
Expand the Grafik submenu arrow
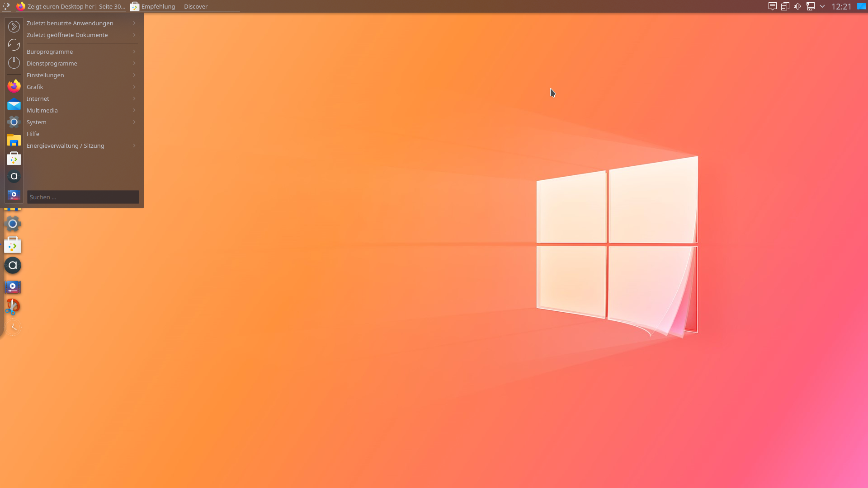tap(134, 87)
